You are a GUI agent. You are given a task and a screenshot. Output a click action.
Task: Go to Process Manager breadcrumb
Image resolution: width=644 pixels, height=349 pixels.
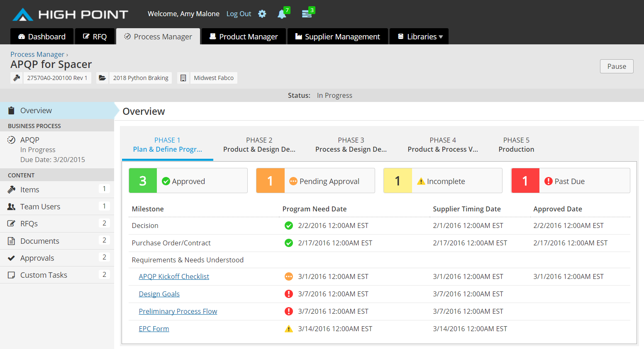37,54
